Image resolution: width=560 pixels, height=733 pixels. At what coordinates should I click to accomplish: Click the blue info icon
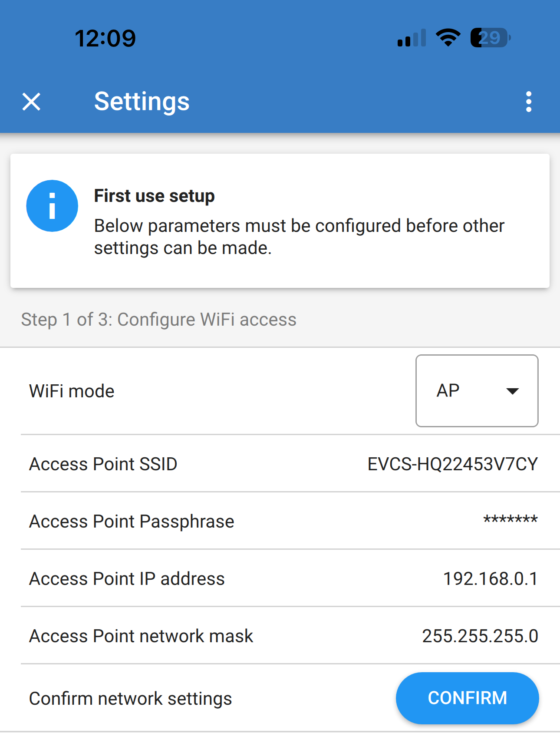tap(52, 205)
